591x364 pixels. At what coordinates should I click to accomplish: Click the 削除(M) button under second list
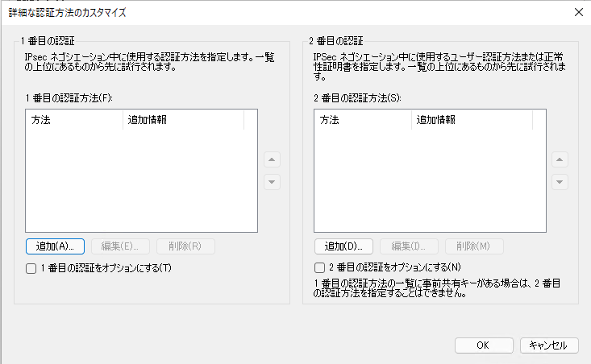pyautogui.click(x=474, y=246)
